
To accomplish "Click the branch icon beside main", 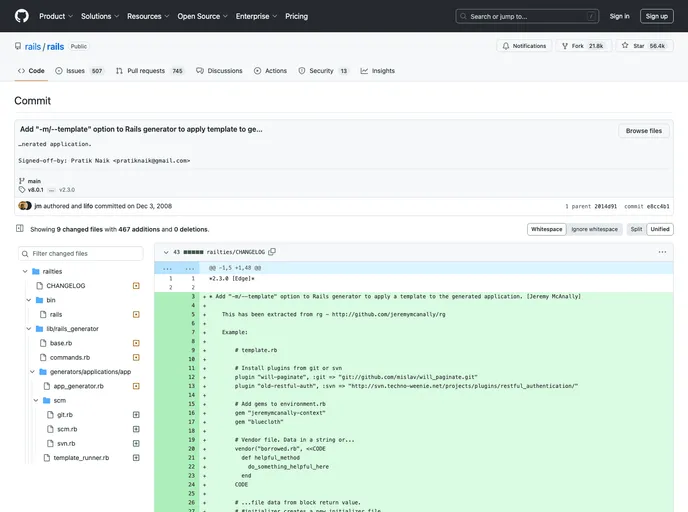I will (22, 181).
